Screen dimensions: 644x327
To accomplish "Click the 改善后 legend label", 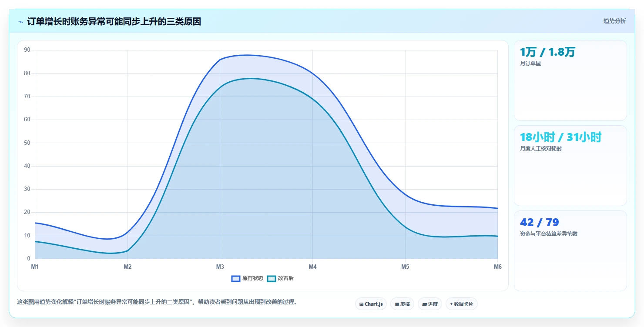I will pyautogui.click(x=286, y=278).
